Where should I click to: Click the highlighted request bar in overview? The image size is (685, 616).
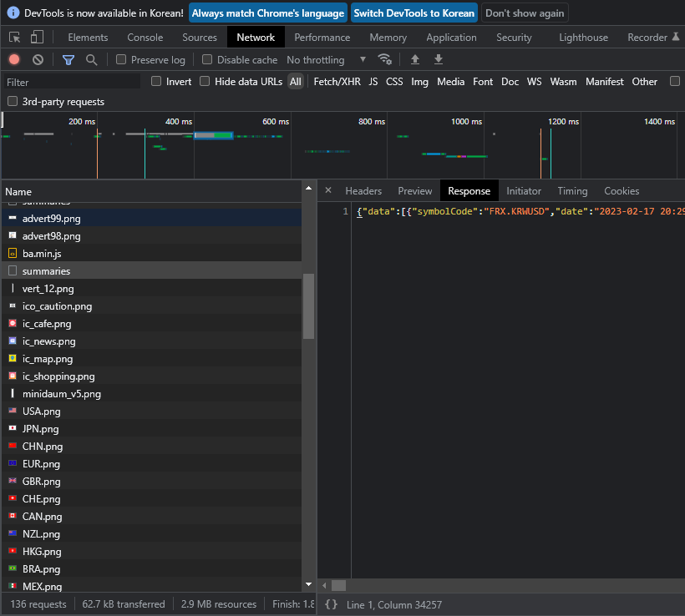tap(214, 135)
